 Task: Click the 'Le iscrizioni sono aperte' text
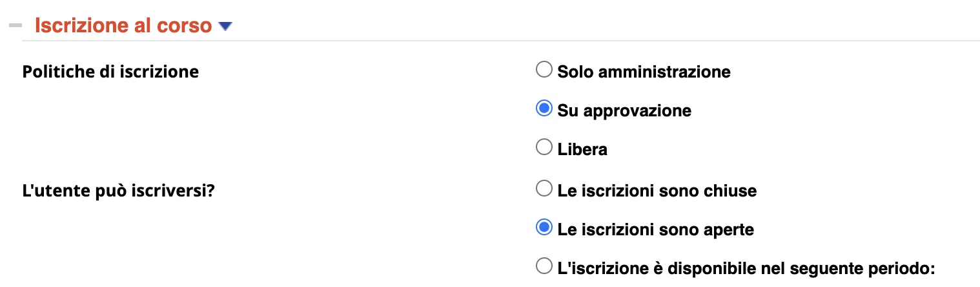[x=655, y=229]
